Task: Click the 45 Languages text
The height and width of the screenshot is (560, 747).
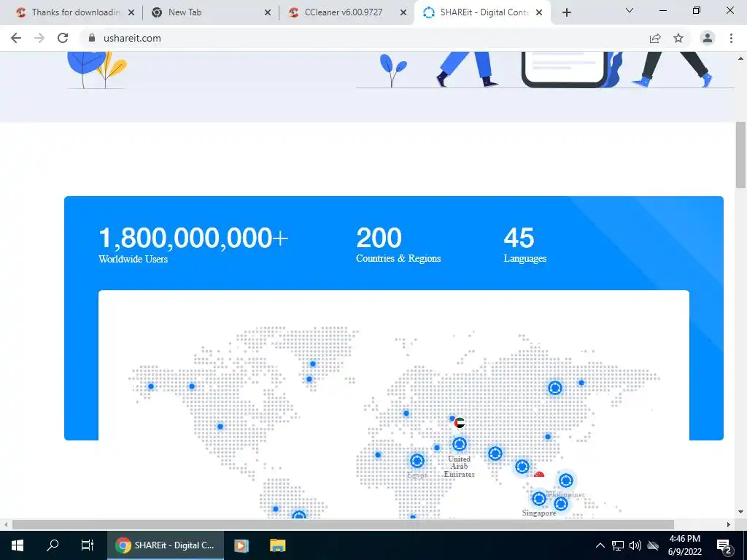Action: click(x=525, y=245)
